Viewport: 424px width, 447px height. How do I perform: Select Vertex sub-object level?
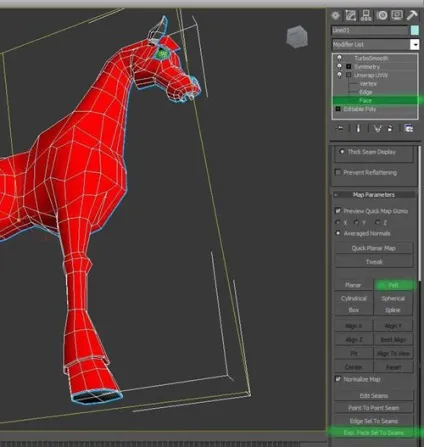tap(368, 84)
